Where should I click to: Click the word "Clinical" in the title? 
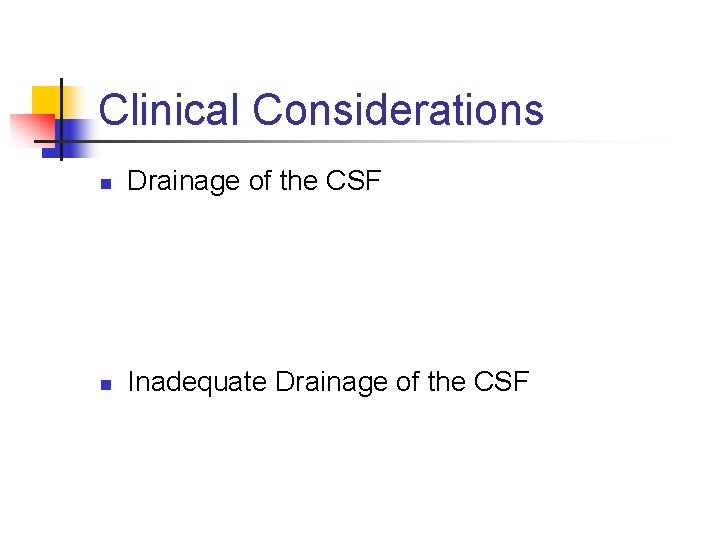tap(169, 109)
